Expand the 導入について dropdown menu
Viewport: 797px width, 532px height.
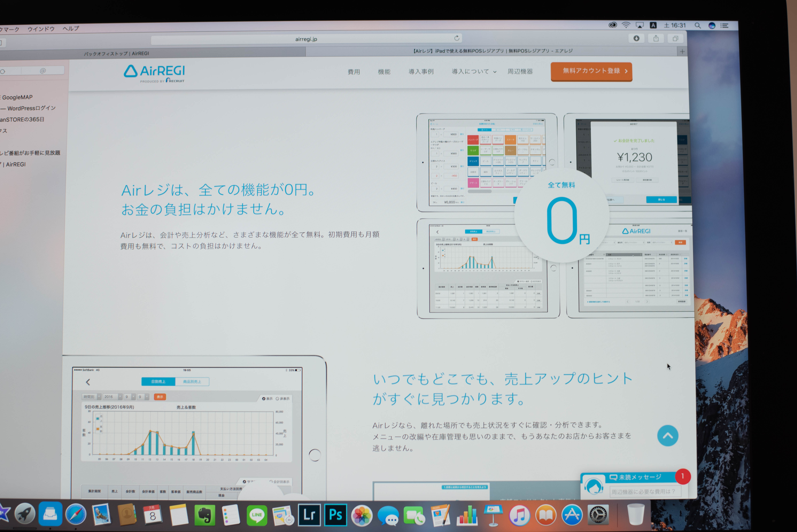474,72
